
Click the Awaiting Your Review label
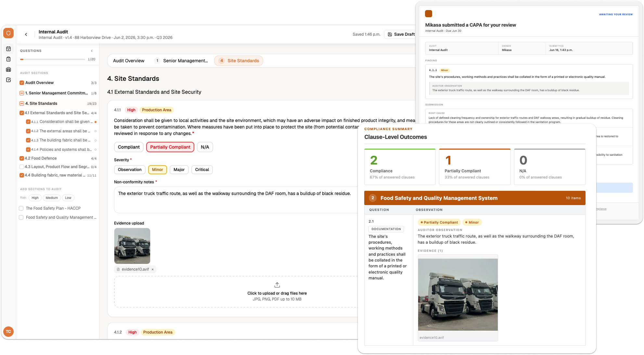coord(616,14)
